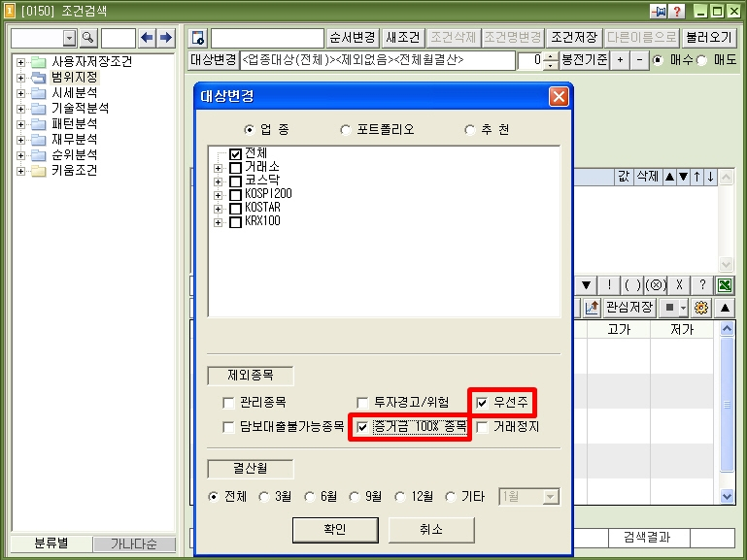Click the magnifier search icon in left panel

(x=87, y=38)
